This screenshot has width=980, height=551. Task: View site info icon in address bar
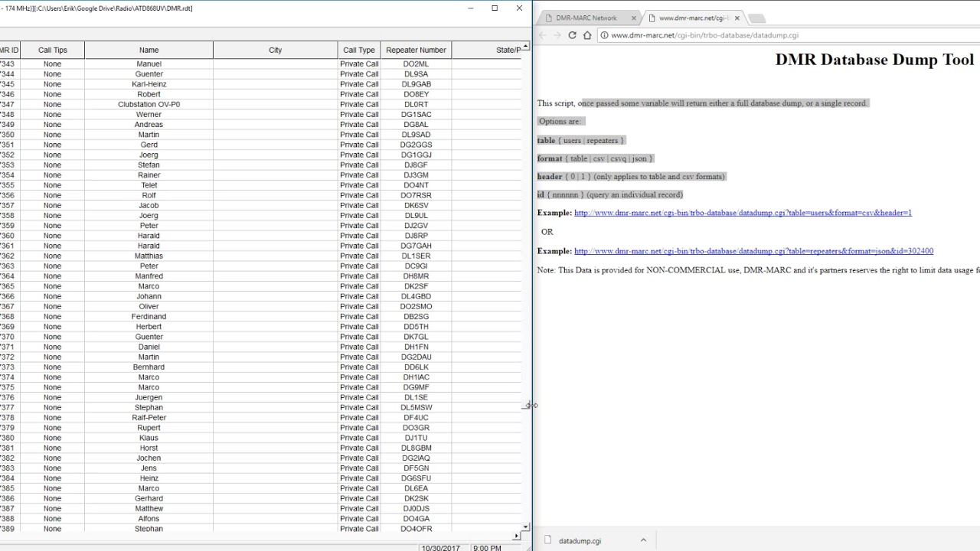[x=604, y=35]
